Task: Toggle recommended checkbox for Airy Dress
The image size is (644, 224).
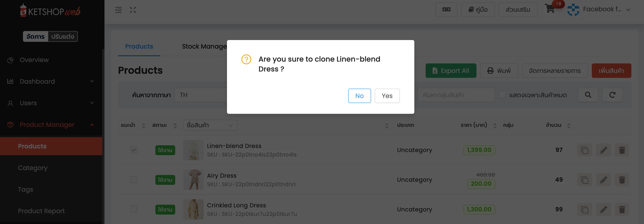Action: click(x=134, y=179)
